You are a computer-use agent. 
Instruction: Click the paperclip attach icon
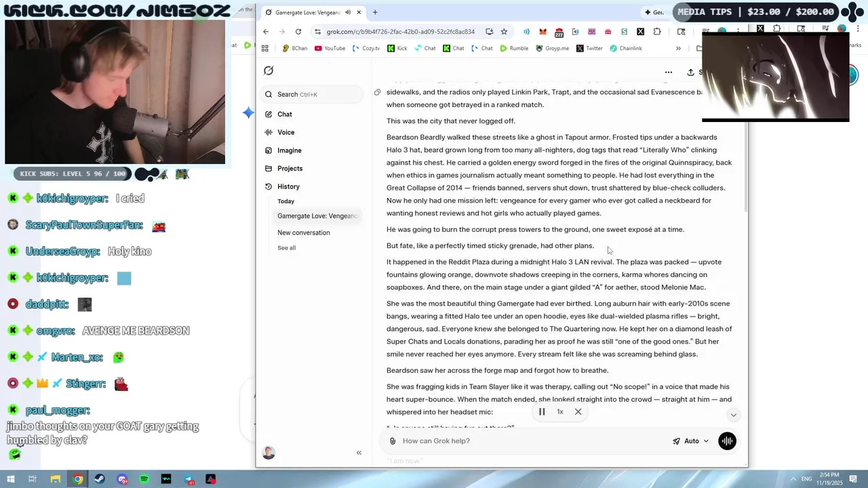tap(392, 441)
